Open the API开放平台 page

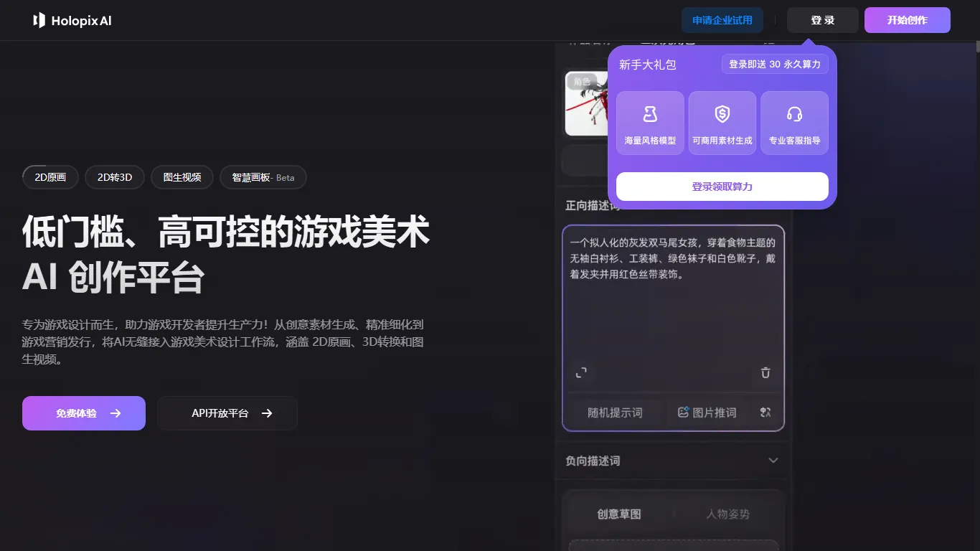point(227,413)
